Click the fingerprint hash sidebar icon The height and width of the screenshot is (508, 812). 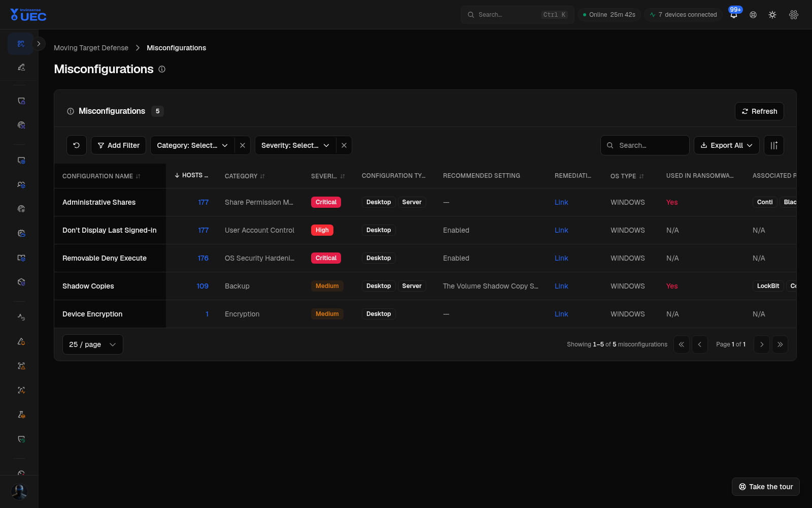pyautogui.click(x=21, y=209)
